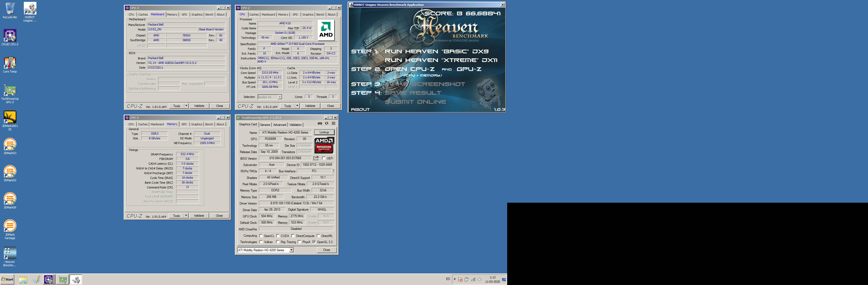Click the AMD logo in CPU-Z CPU tab
The height and width of the screenshot is (285, 868).
(326, 30)
